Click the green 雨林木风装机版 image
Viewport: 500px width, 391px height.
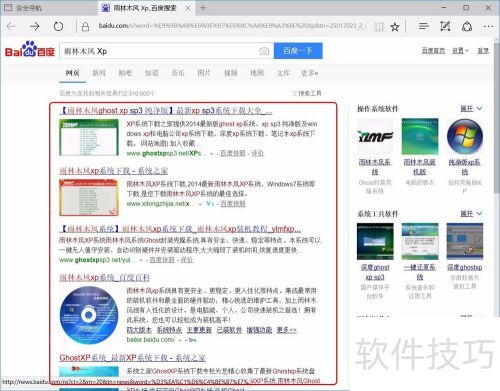pyautogui.click(x=420, y=136)
